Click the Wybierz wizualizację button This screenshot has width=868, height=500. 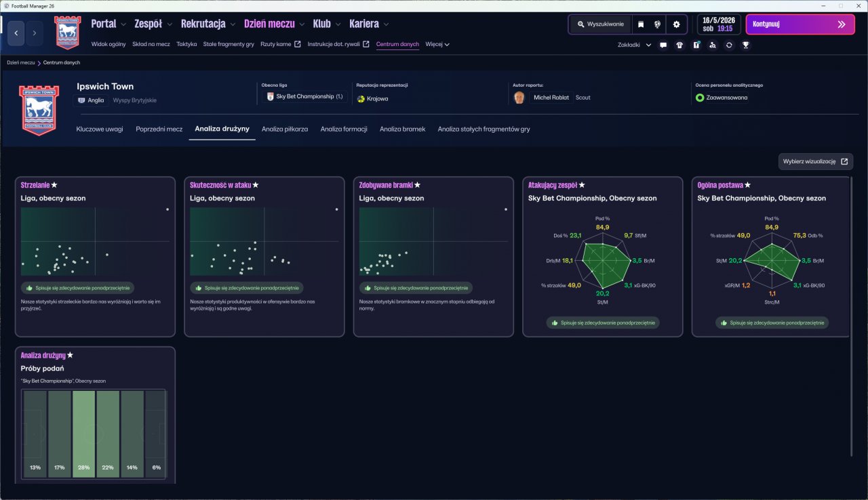pyautogui.click(x=816, y=162)
